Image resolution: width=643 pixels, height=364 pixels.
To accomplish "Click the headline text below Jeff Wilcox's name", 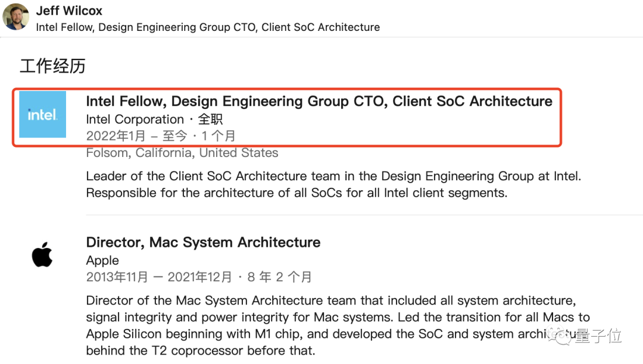I will 208,27.
